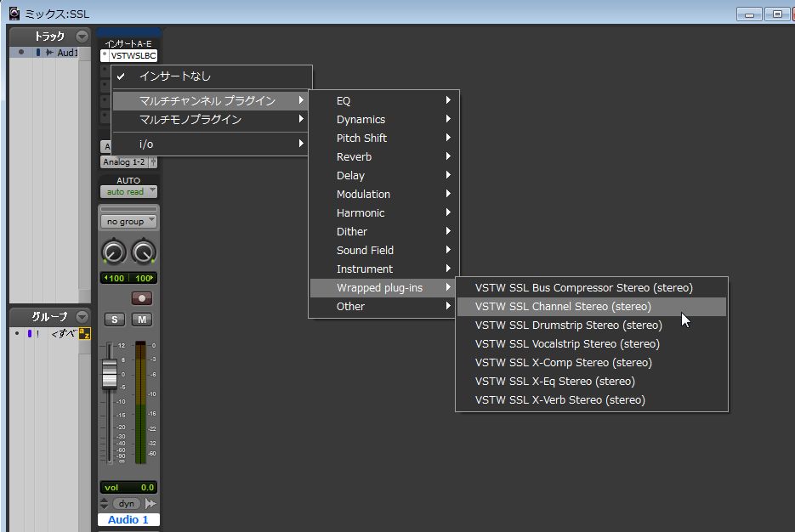Select the Aud1 track name in the track list
The image size is (795, 532).
click(67, 52)
